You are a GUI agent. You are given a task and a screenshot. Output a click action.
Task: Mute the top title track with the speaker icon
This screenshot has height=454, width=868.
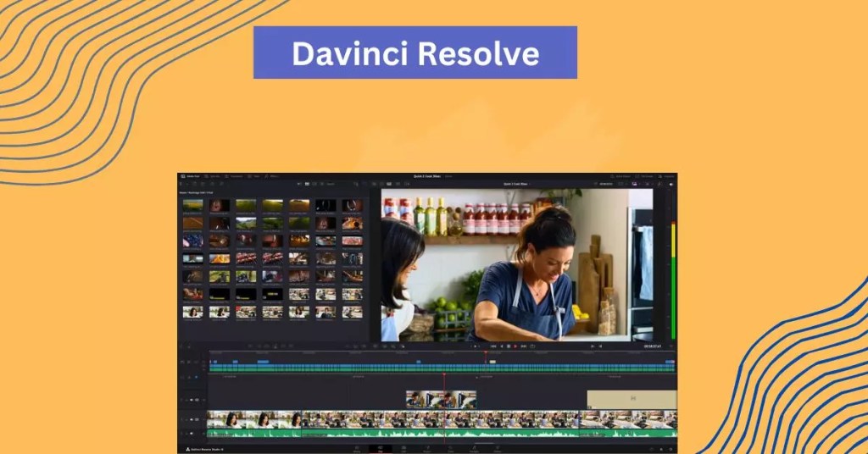click(192, 400)
